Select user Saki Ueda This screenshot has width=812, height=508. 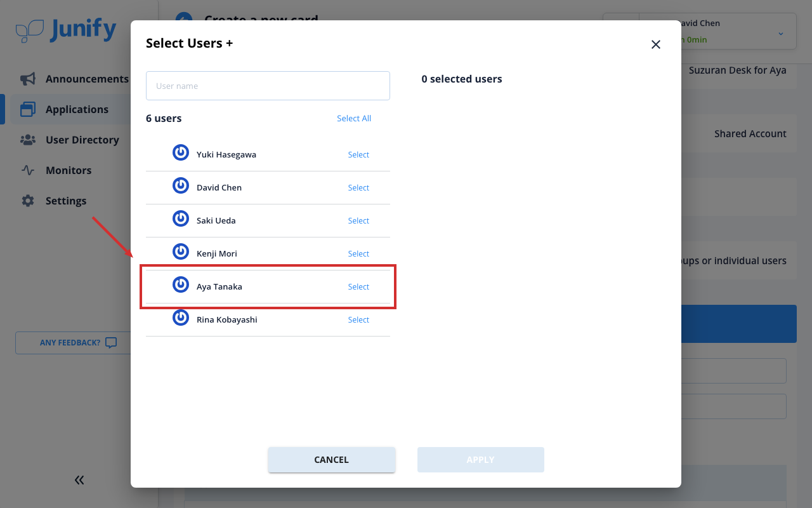pyautogui.click(x=358, y=221)
